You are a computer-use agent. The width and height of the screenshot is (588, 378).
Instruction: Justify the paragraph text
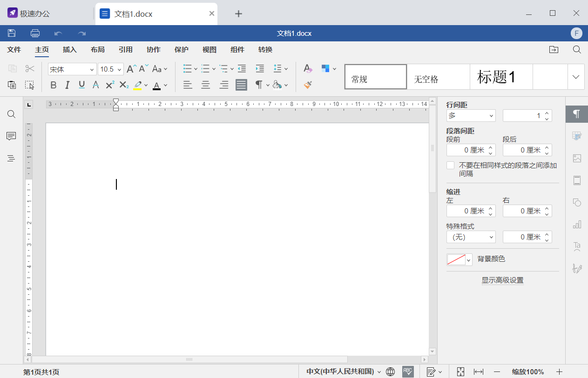pyautogui.click(x=241, y=85)
